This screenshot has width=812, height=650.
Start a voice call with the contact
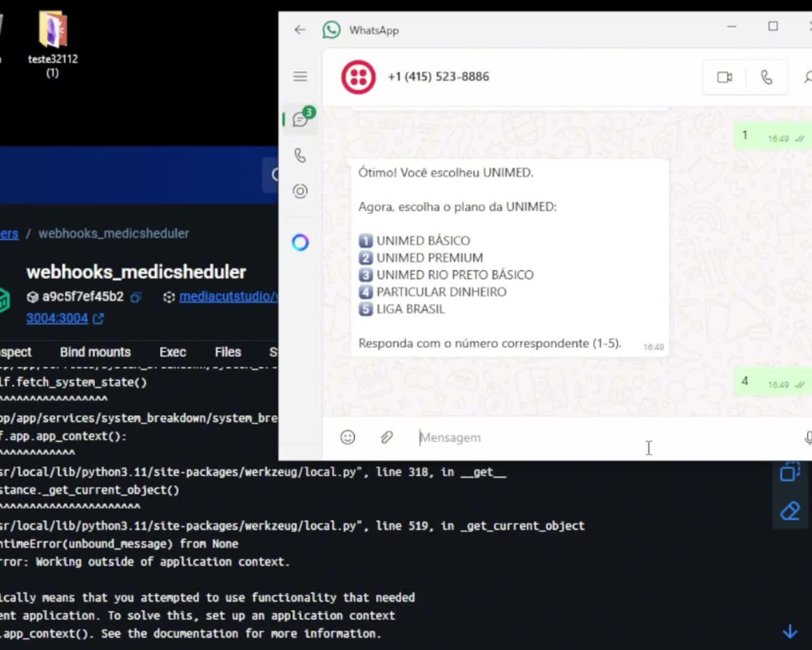(767, 77)
